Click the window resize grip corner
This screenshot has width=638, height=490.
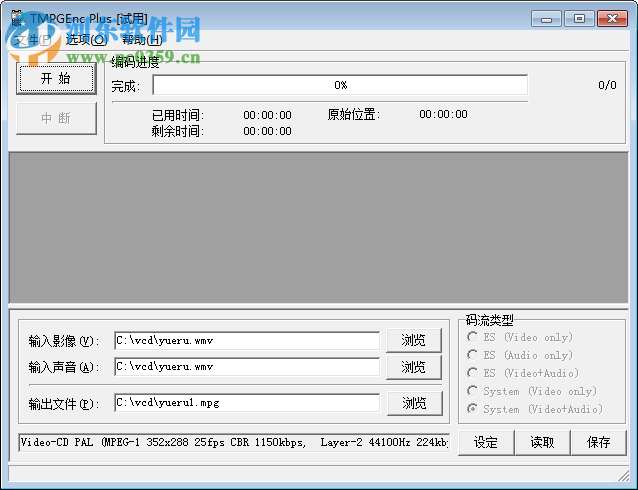[623, 475]
